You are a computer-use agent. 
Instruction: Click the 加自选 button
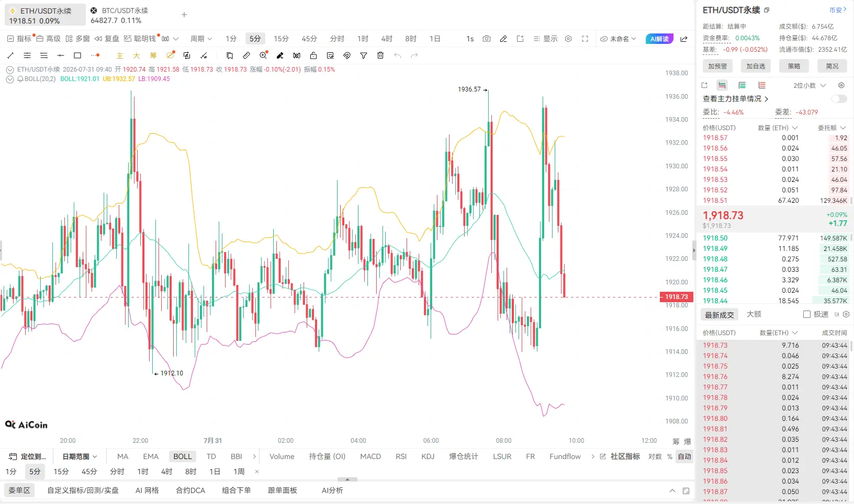[756, 66]
